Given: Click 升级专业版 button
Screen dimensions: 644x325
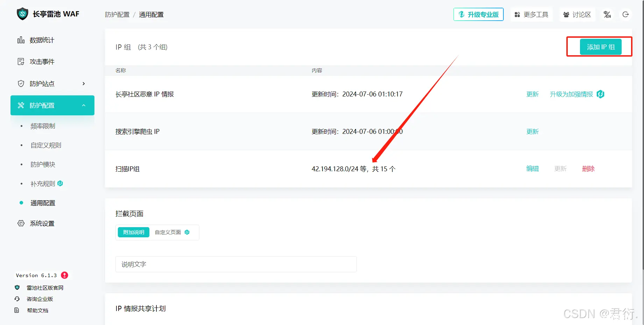Looking at the screenshot, I should point(479,14).
